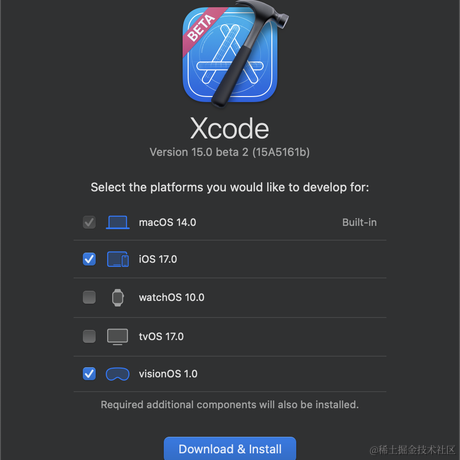
Task: Click the Xcode beta hammer app icon
Action: point(233,53)
